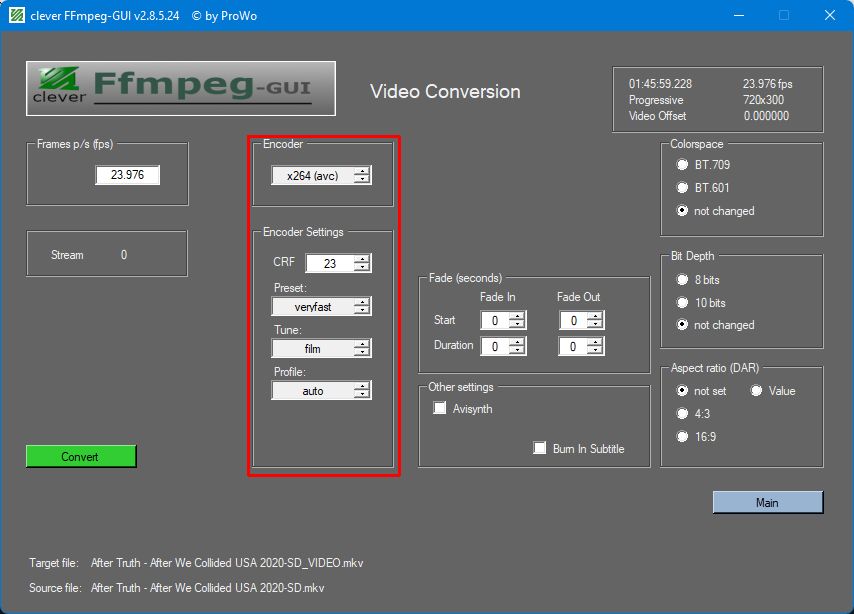854x614 pixels.
Task: Select Aspect ratio Value option
Action: tap(757, 391)
